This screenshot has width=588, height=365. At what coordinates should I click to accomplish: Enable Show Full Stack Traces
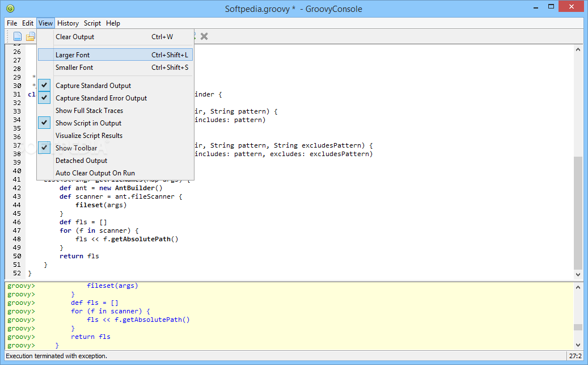click(x=115, y=111)
